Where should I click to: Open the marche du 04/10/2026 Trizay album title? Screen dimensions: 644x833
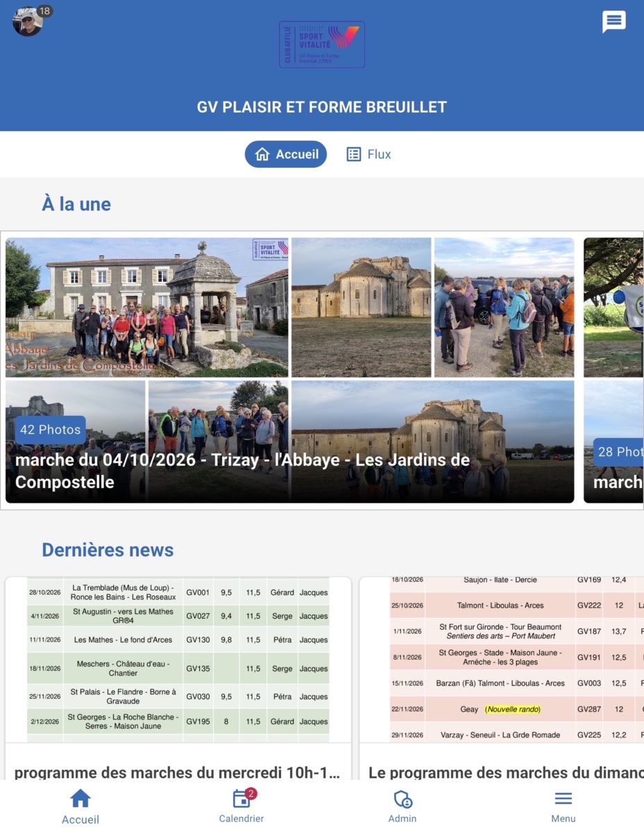point(243,471)
